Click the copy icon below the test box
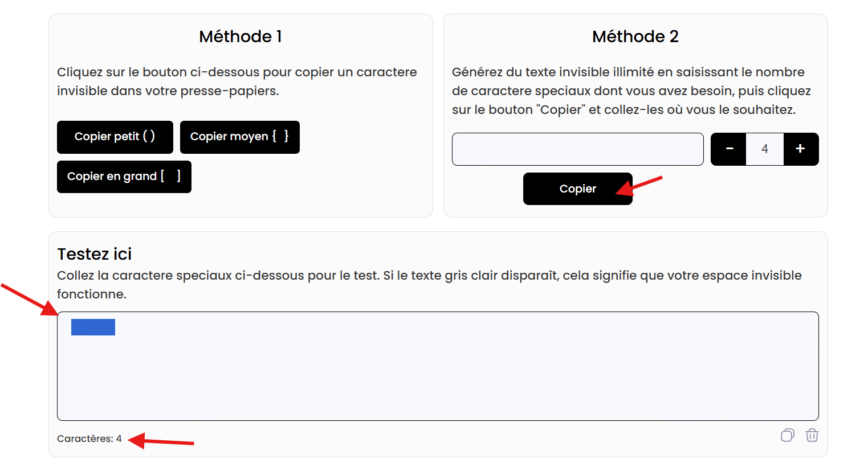 pos(787,436)
